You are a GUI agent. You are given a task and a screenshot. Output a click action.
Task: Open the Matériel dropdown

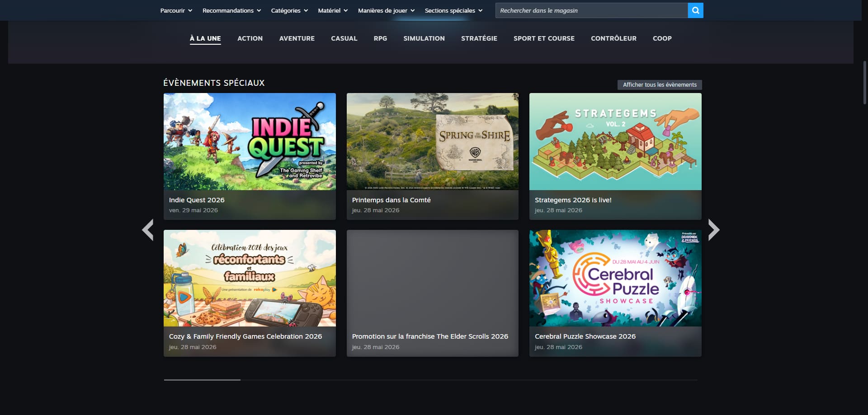click(333, 10)
